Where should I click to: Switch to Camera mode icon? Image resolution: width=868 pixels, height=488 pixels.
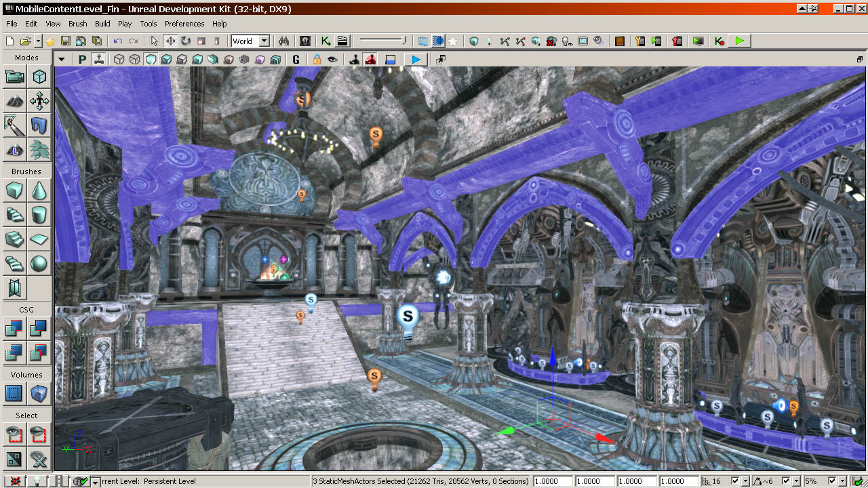coord(15,77)
